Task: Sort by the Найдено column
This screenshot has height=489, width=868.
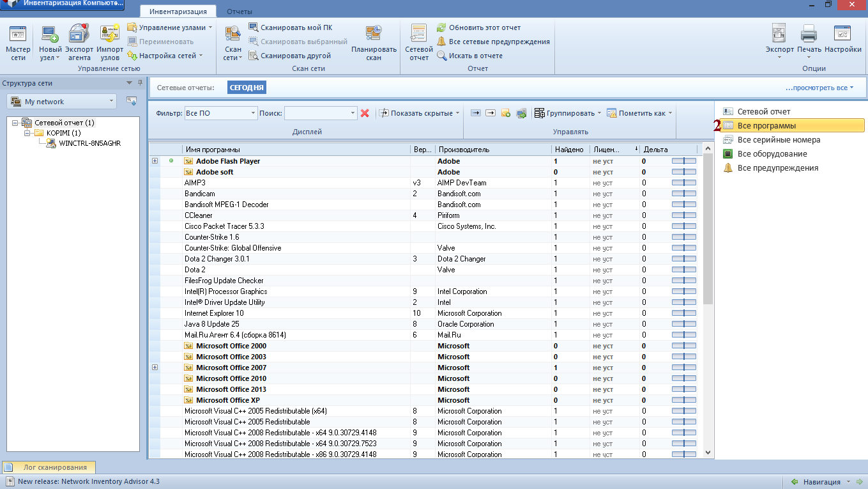Action: pos(570,150)
